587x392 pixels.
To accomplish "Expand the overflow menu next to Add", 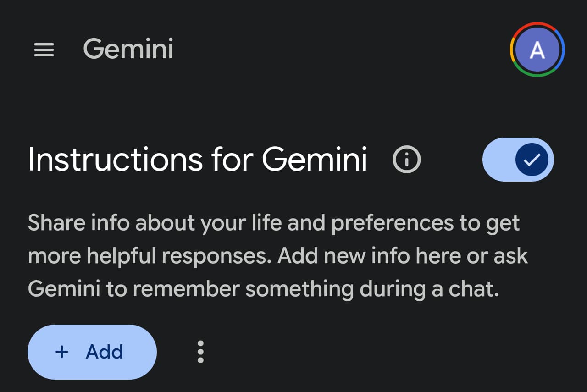I will (x=200, y=352).
